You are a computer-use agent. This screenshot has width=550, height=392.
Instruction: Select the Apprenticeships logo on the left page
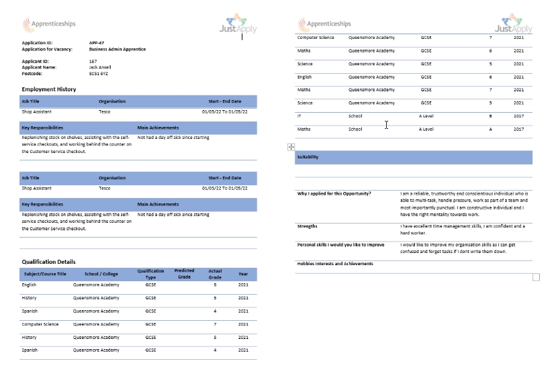[x=49, y=25]
